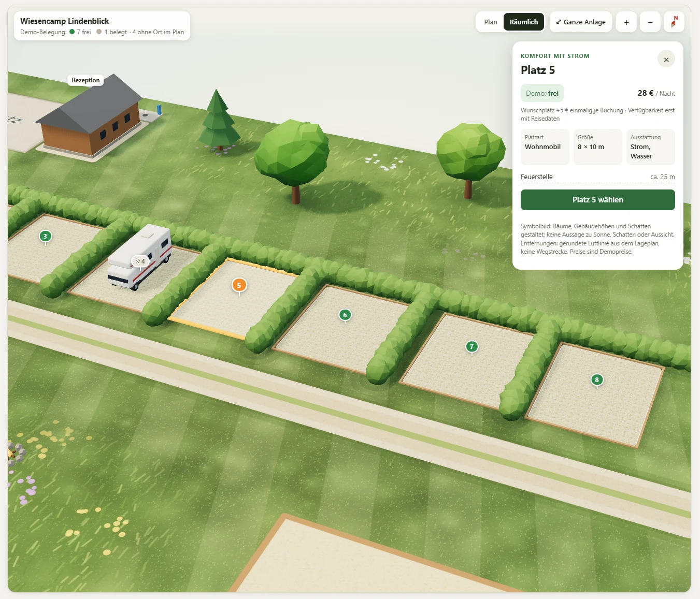Select pitch marker 6

[345, 315]
